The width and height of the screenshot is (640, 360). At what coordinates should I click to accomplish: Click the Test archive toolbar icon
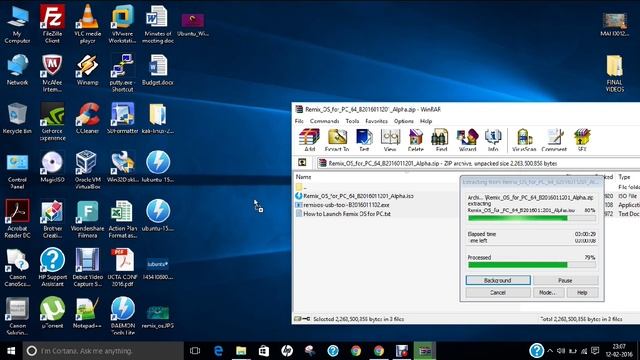coord(364,140)
